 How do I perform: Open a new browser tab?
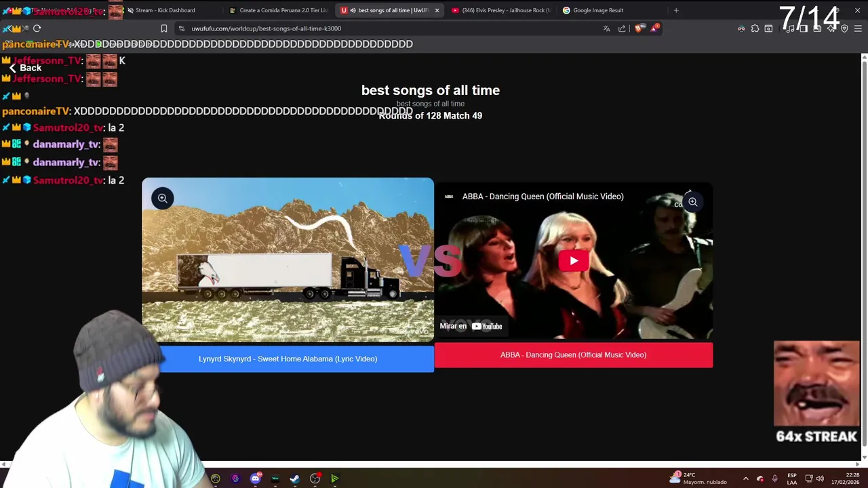coord(676,10)
